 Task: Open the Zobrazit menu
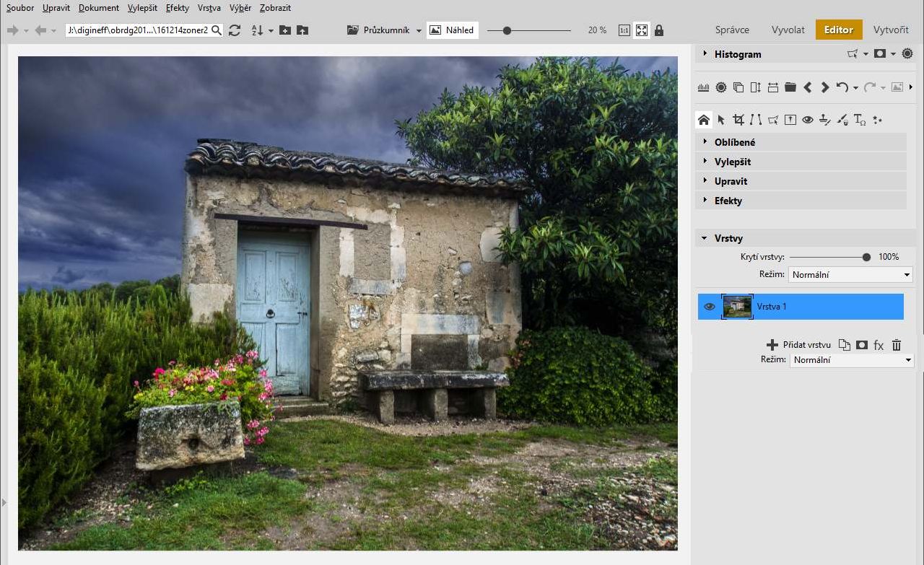coord(276,8)
